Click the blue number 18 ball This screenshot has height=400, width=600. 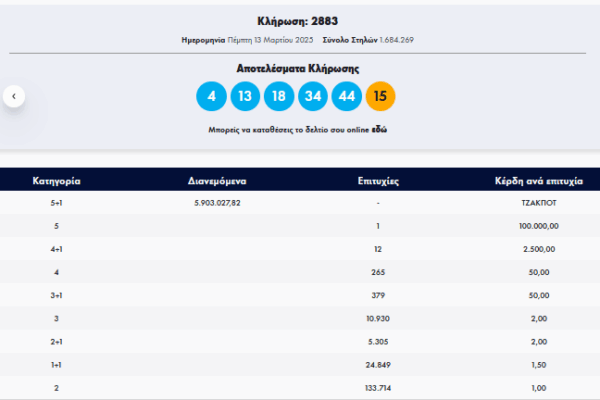279,97
